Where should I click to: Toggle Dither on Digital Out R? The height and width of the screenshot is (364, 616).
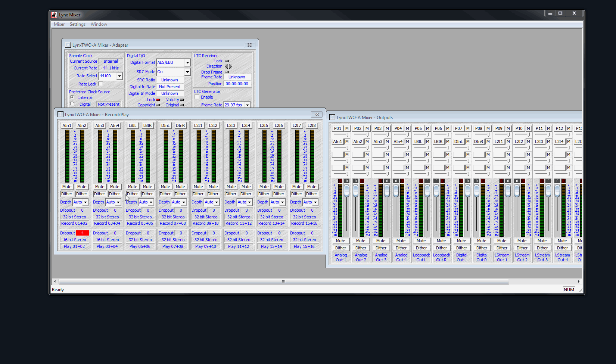(x=482, y=248)
